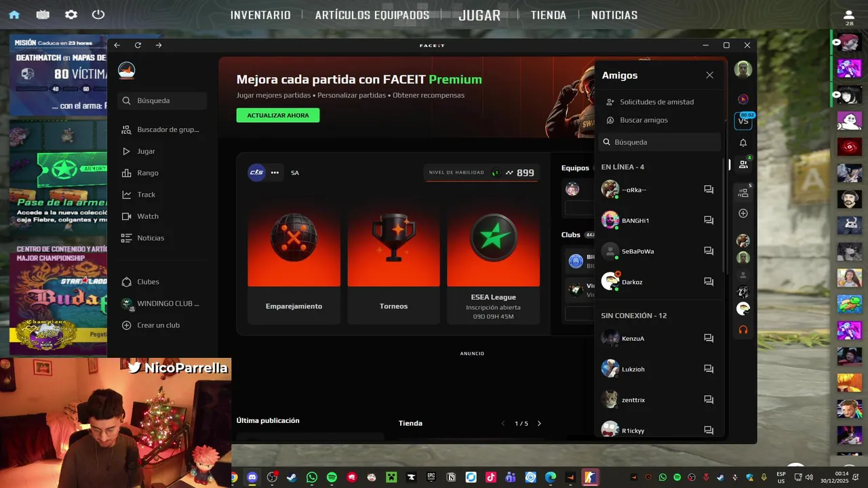The image size is (868, 488).
Task: Open the party list icon with badge 5
Action: (x=743, y=192)
